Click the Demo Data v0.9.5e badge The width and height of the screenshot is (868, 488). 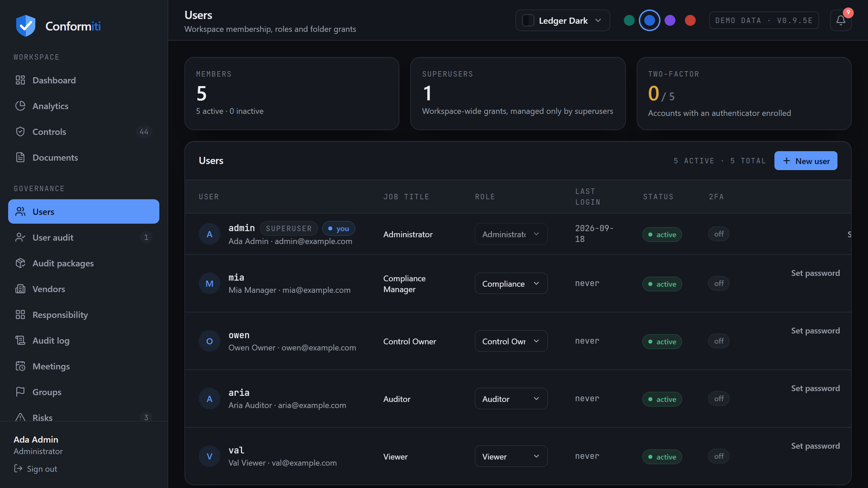pos(764,20)
